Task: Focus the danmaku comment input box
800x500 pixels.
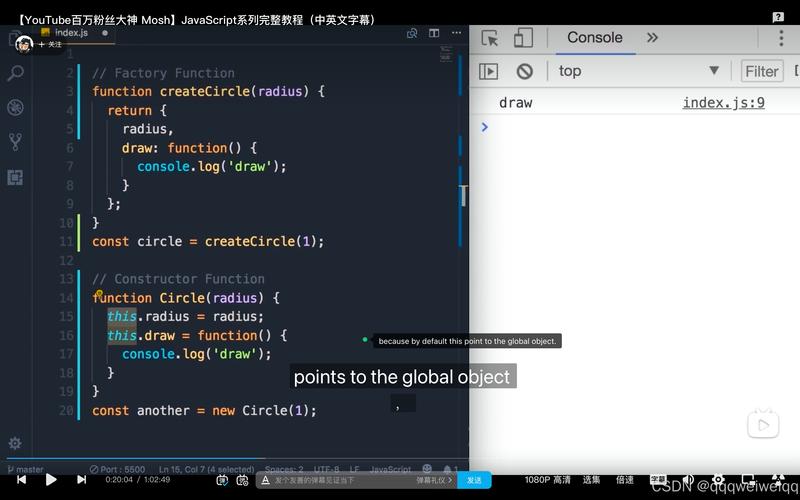Action: [x=344, y=480]
